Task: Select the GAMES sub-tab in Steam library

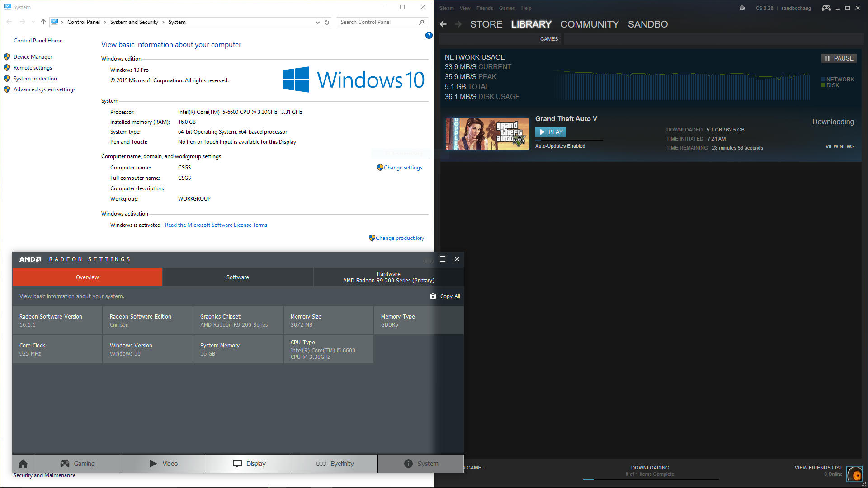Action: point(549,39)
